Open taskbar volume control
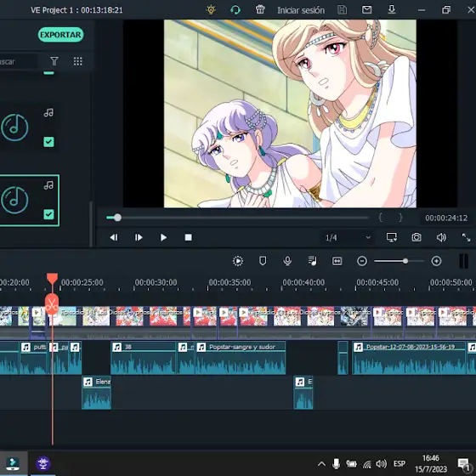The image size is (476, 476). (382, 463)
